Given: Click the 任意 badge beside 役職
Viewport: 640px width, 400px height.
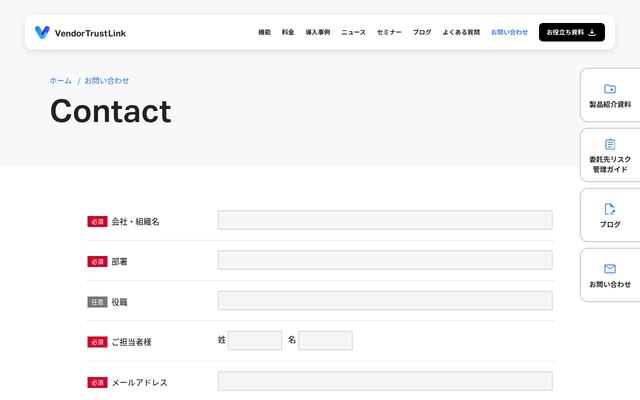Looking at the screenshot, I should (x=97, y=302).
